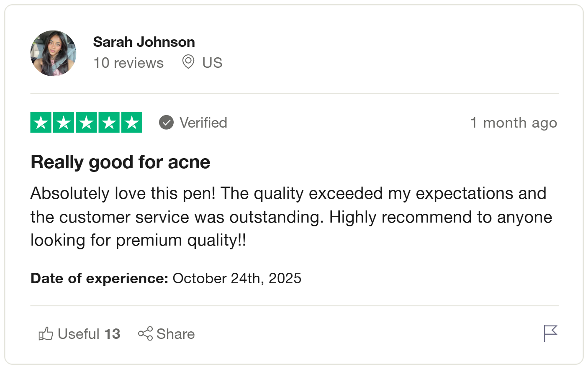588x369 pixels.
Task: Open the Sarah Johnson reviewer name
Action: [x=144, y=42]
